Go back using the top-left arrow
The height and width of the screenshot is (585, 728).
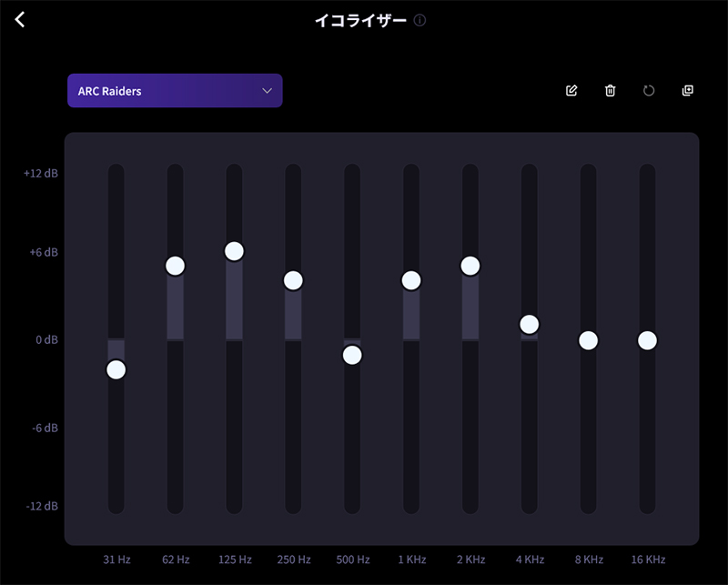click(20, 20)
